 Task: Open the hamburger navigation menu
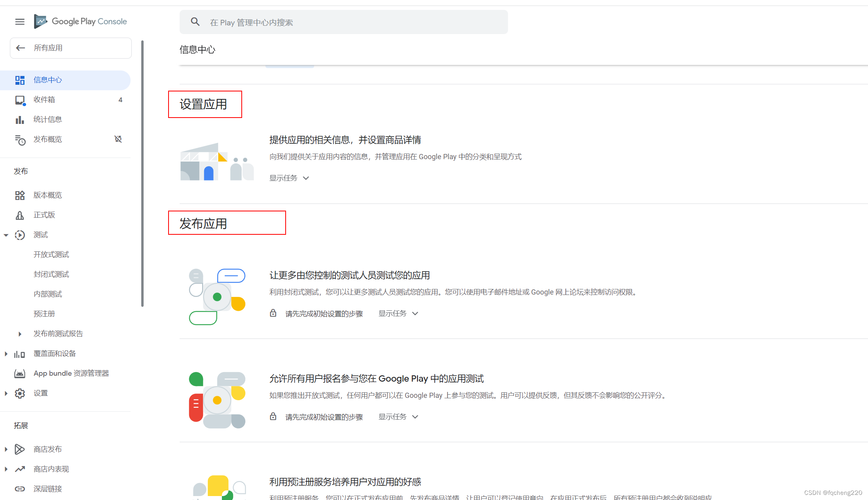[19, 22]
